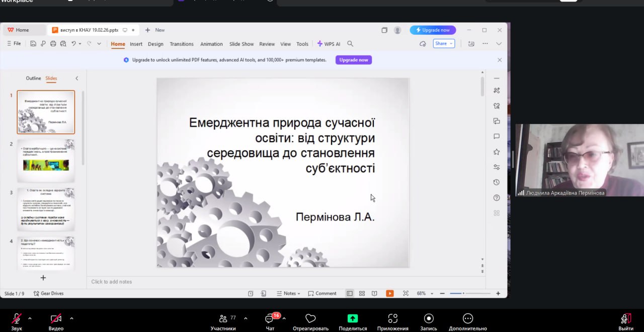Click the purple Upgrade now banner button
Screen dimensions: 644x332
pos(353,60)
